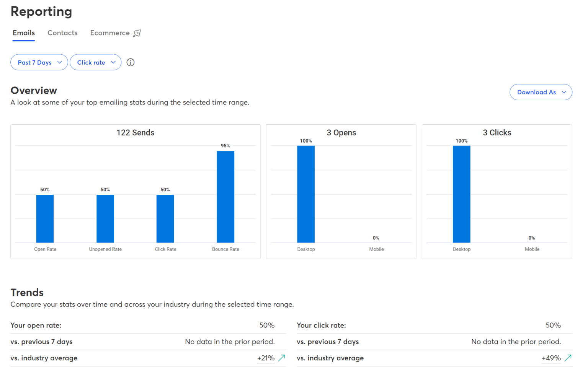Open the Click rate metric dropdown

(x=95, y=62)
